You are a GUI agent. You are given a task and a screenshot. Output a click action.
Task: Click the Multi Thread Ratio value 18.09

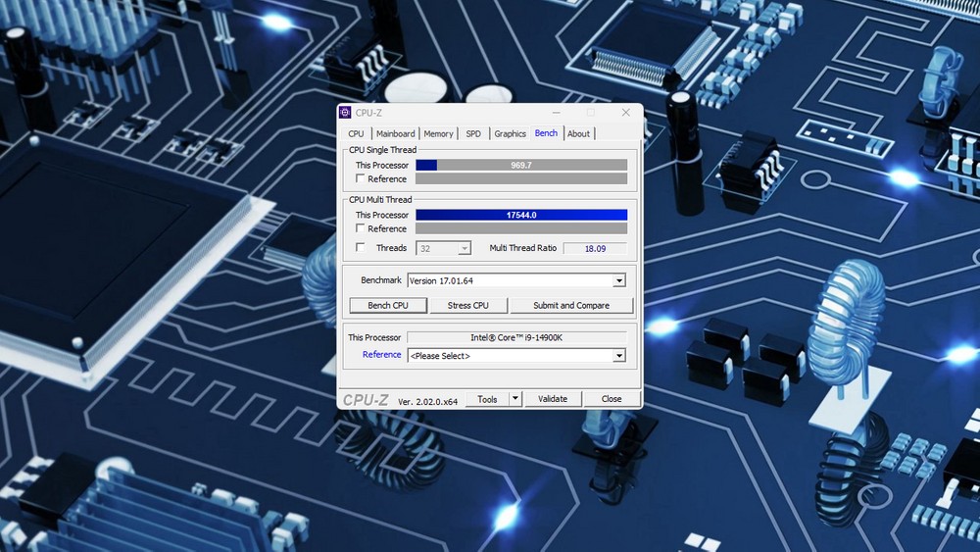[595, 249]
